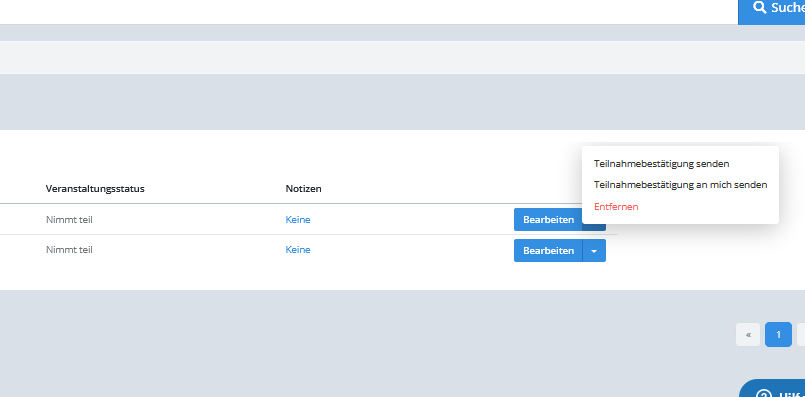Click the Veranstaltungsstatus column header
This screenshot has width=805, height=397.
(95, 188)
